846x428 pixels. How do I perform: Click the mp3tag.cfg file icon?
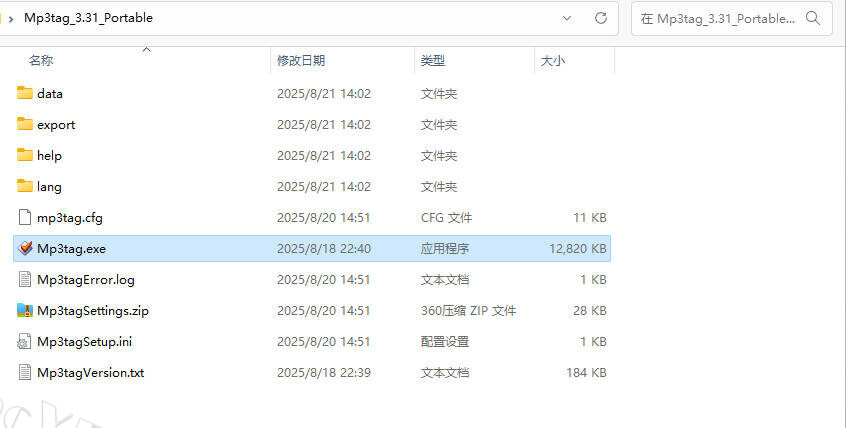click(25, 218)
